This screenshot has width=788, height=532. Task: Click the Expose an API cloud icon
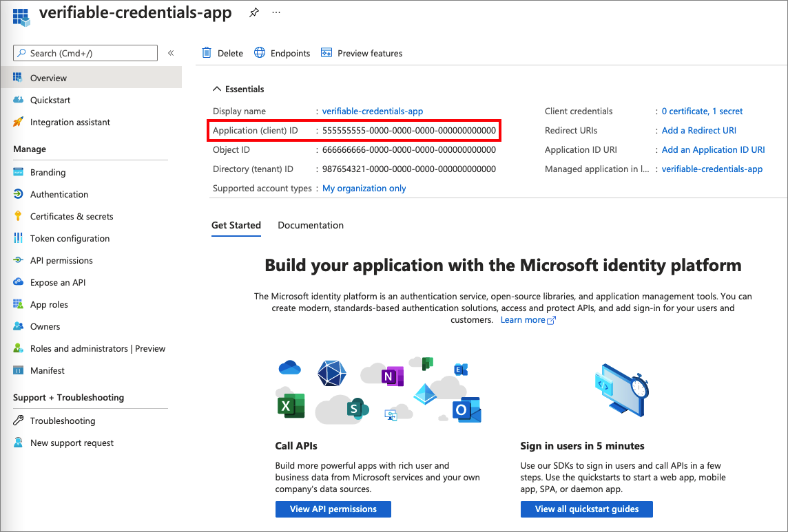18,281
